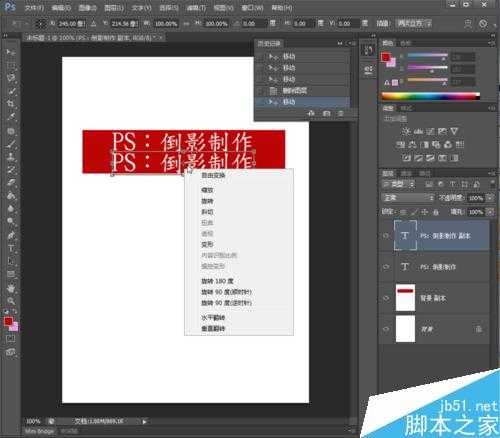This screenshot has width=500, height=438.
Task: Choose 旋转 180 度 from the context menu
Action: [217, 281]
